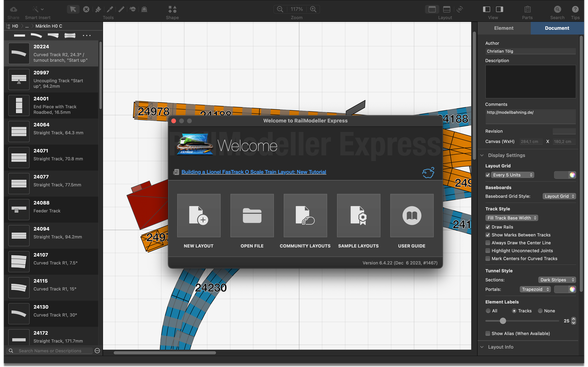
Task: Open the Parts list clipboard
Action: click(527, 9)
